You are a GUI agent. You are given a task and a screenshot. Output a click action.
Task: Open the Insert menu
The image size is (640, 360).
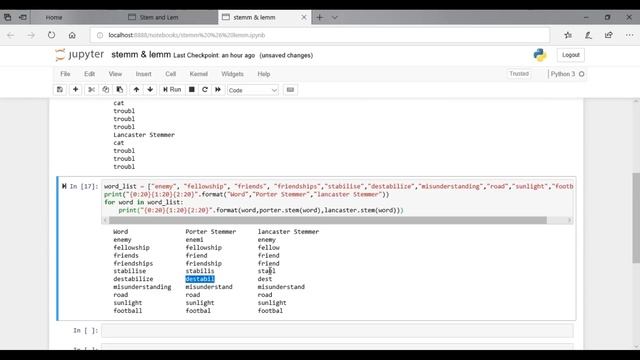tap(143, 74)
